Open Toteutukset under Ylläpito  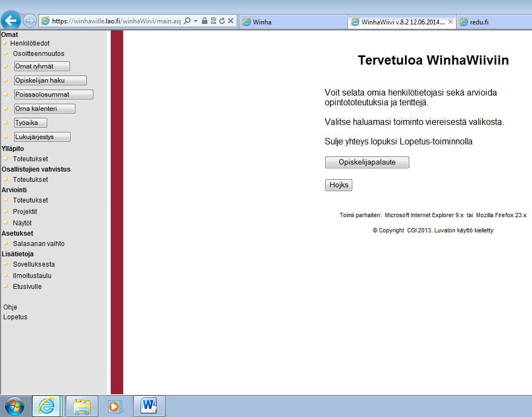click(x=30, y=159)
